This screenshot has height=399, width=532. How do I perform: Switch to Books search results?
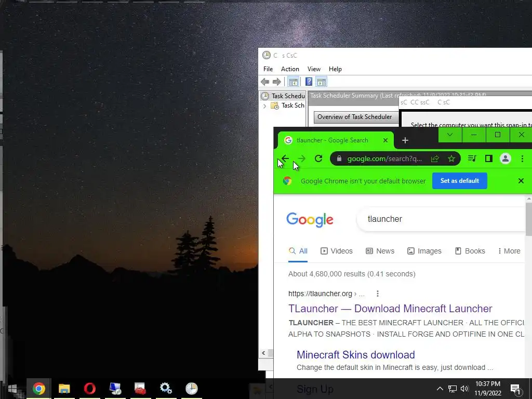470,251
